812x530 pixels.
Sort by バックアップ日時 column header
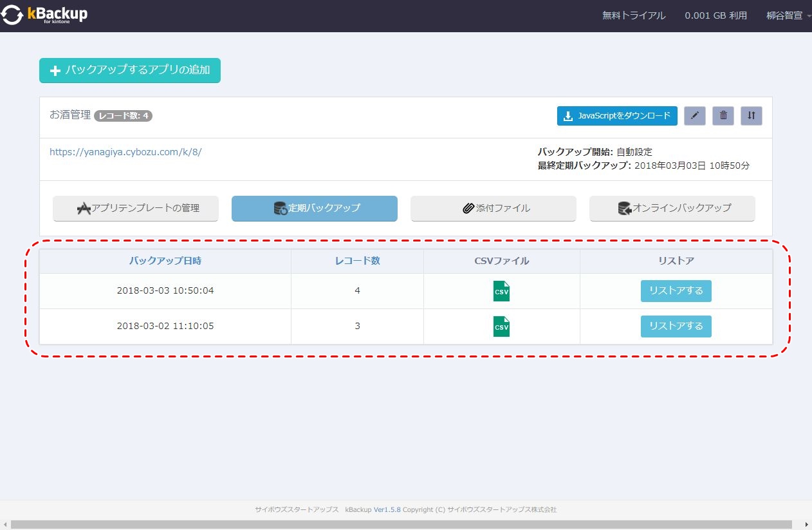165,261
